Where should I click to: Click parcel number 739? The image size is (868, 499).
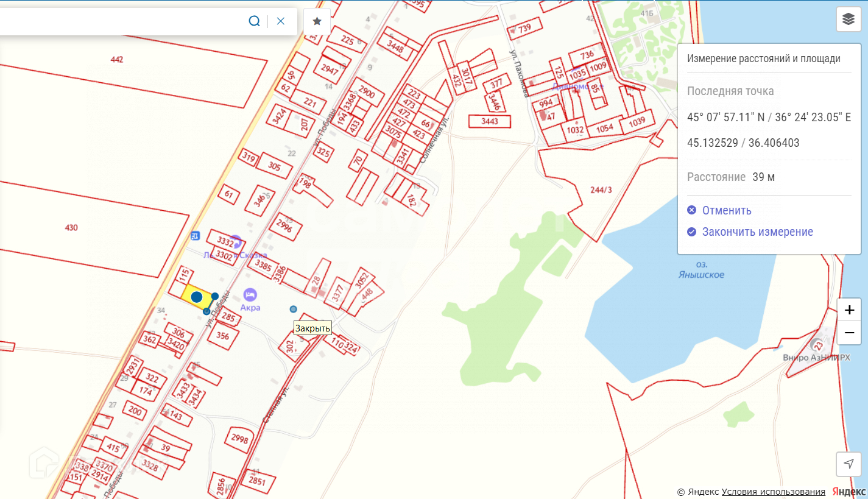(524, 27)
